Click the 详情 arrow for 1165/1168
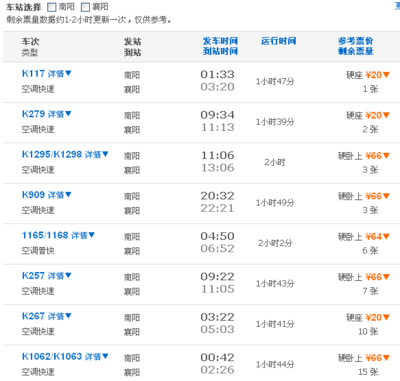This screenshot has height=381, width=400. [92, 235]
